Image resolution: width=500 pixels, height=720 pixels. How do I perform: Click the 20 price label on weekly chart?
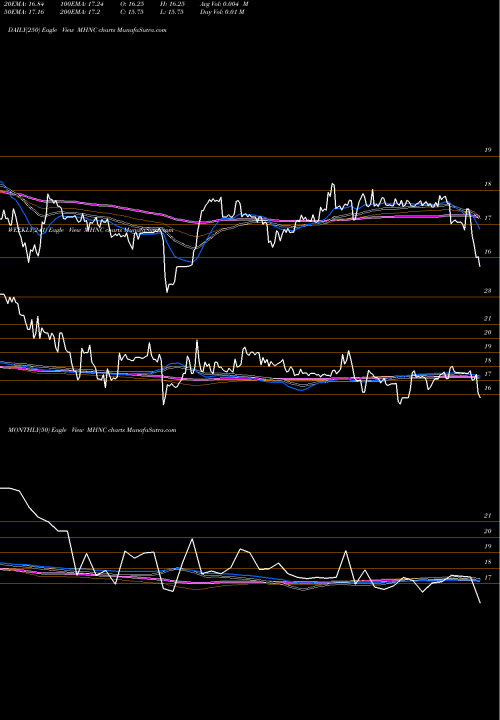tap(488, 332)
